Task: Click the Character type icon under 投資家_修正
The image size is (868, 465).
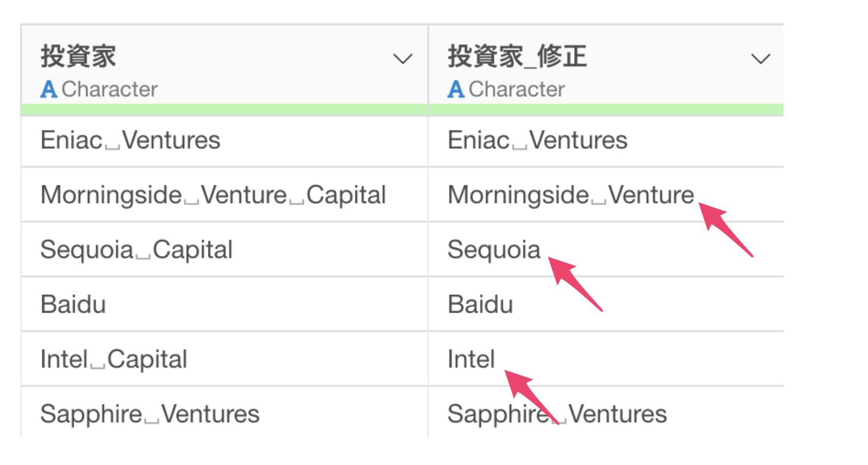Action: coord(456,89)
